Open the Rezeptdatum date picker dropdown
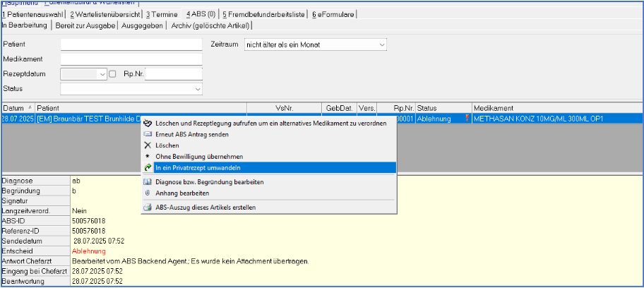This screenshot has height=288, width=644. [102, 74]
